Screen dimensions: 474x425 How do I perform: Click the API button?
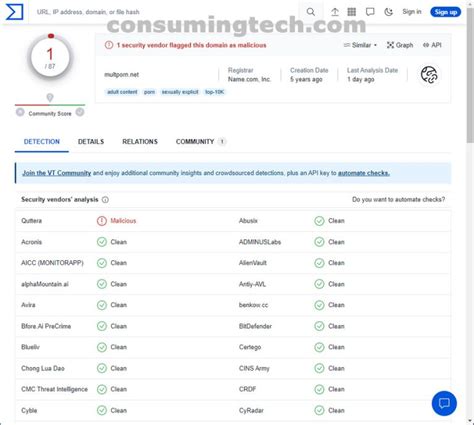432,45
